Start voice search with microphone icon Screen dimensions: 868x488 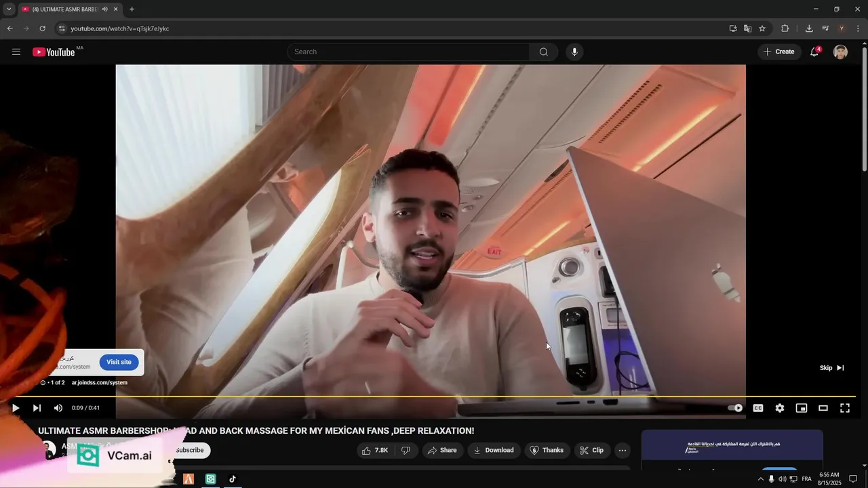tap(574, 52)
